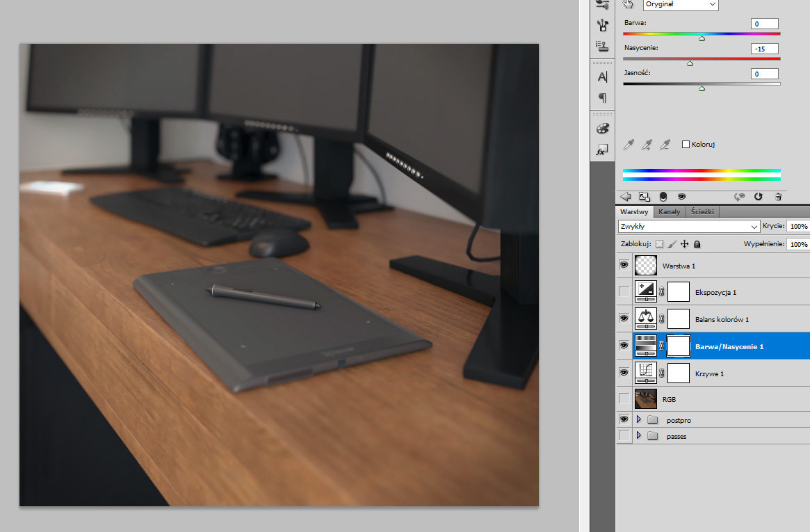Click the Barwa/Nasycenie 1 layer mask thumbnail

click(679, 346)
